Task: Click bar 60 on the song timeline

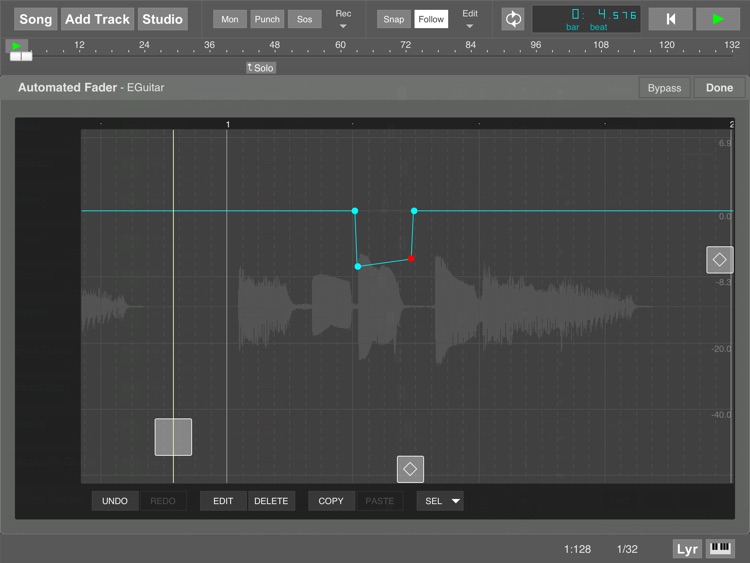Action: 340,45
